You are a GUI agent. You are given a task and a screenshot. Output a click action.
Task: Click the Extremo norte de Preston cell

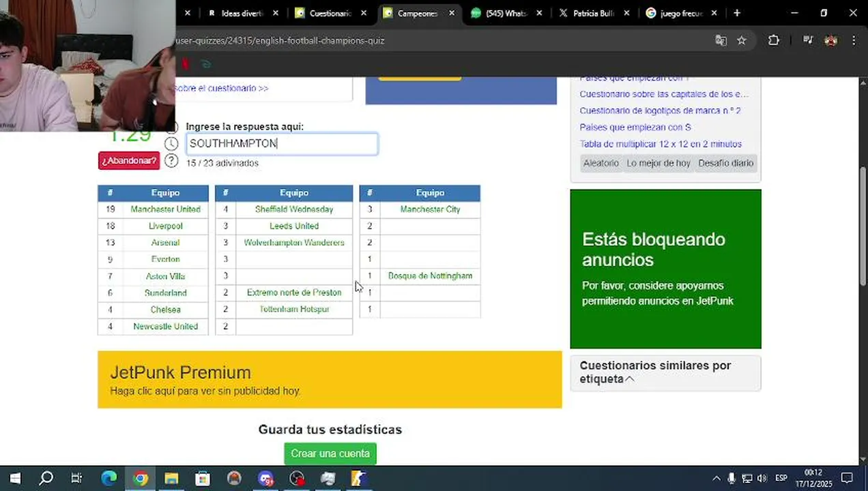point(294,293)
